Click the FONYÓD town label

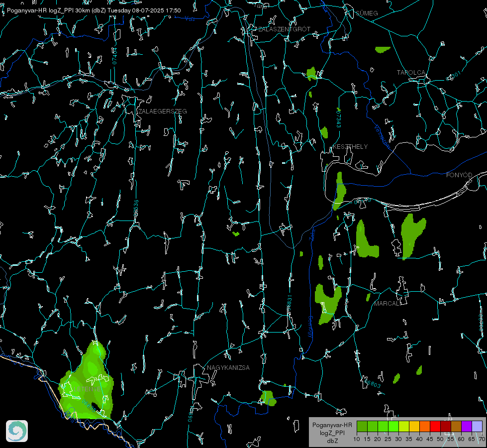point(459,175)
